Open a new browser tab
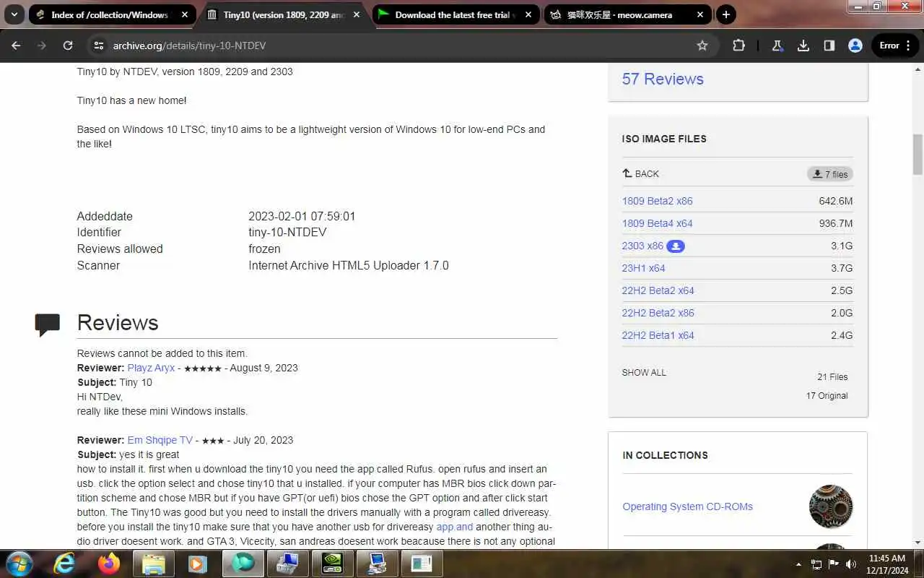Image resolution: width=924 pixels, height=578 pixels. pyautogui.click(x=726, y=14)
